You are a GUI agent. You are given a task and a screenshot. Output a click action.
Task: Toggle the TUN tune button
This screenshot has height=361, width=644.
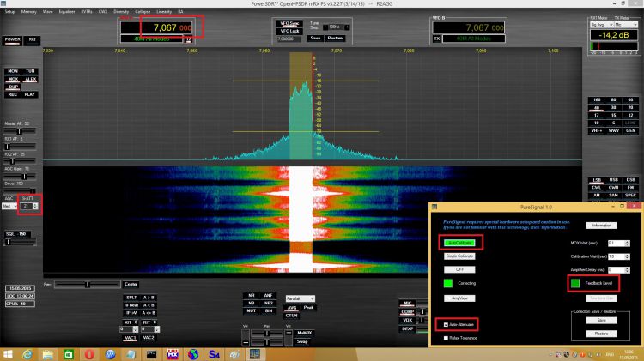tap(30, 71)
